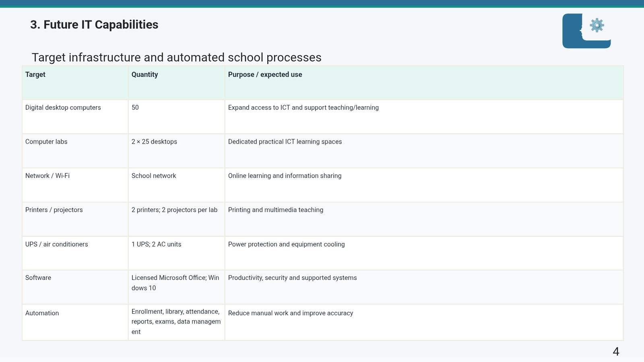Click the gear head logo icon

tap(586, 31)
